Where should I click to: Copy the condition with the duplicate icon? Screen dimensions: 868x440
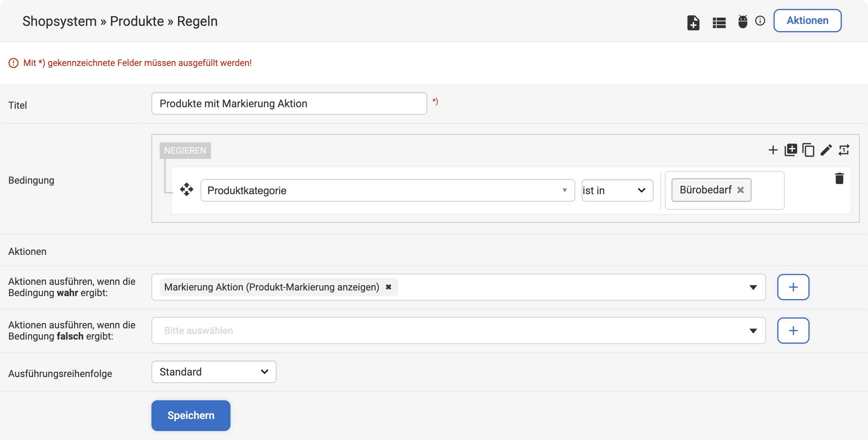click(x=808, y=150)
